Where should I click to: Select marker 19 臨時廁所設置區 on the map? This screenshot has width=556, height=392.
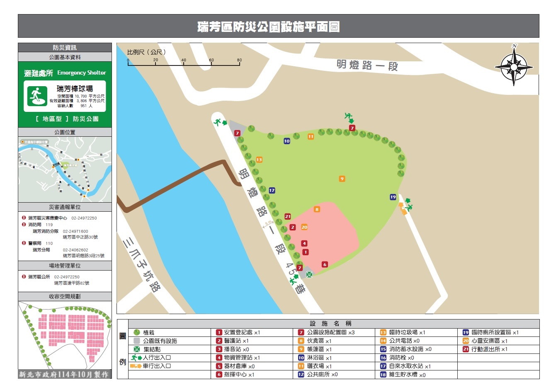pos(393,198)
